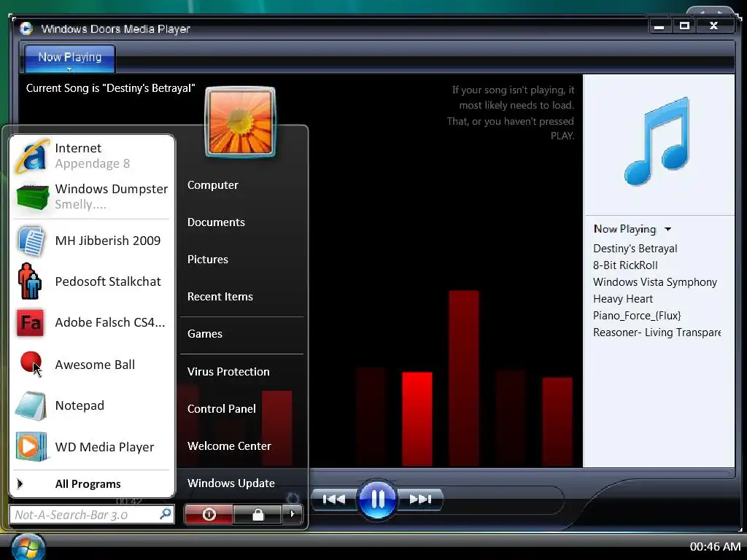Image resolution: width=747 pixels, height=560 pixels.
Task: Expand the arrow beside All Programs
Action: (20, 484)
